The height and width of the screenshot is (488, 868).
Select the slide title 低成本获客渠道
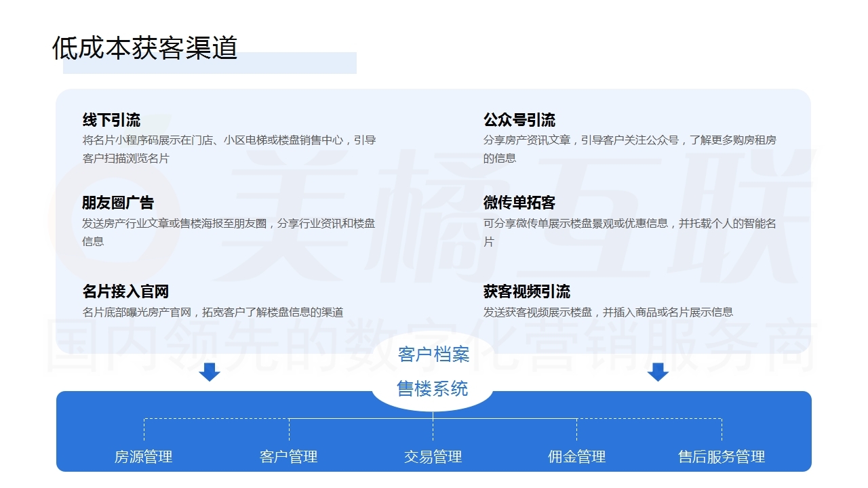coord(144,48)
